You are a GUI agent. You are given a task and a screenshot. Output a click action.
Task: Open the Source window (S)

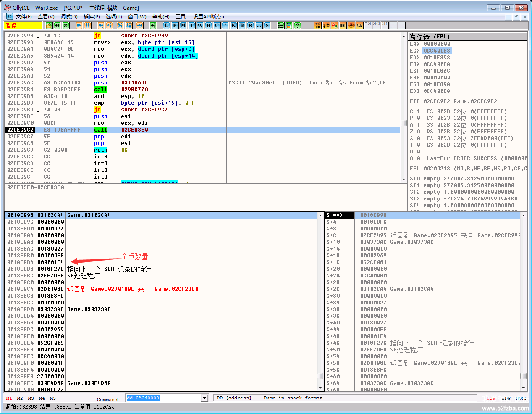pyautogui.click(x=267, y=25)
